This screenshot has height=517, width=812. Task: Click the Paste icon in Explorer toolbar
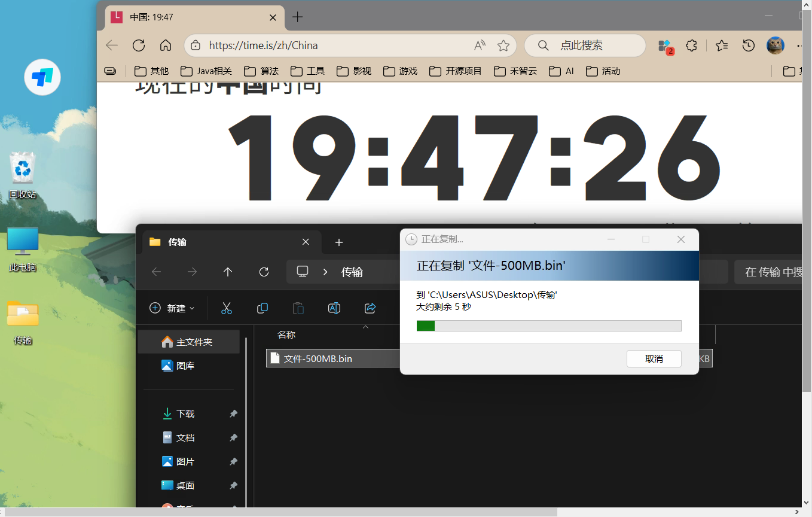(x=298, y=308)
